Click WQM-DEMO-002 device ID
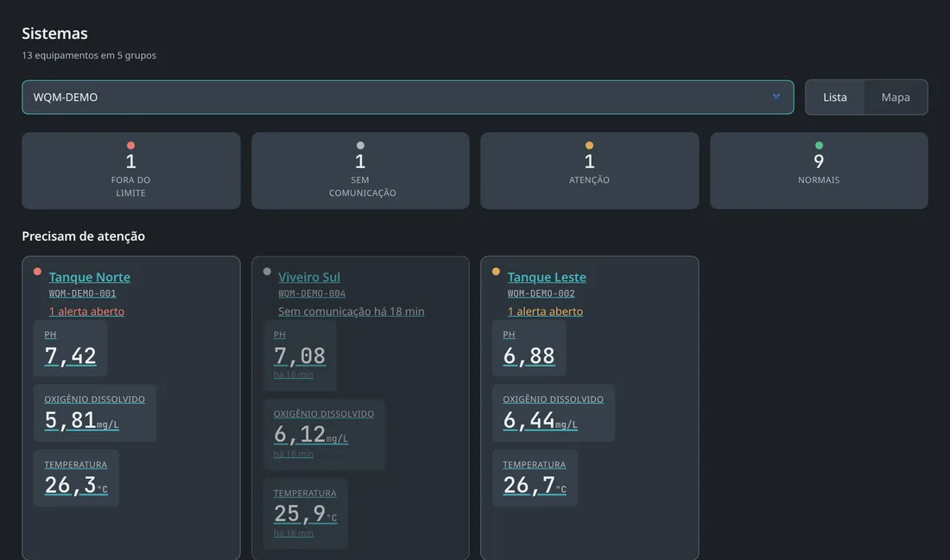Image resolution: width=950 pixels, height=560 pixels. click(x=541, y=293)
